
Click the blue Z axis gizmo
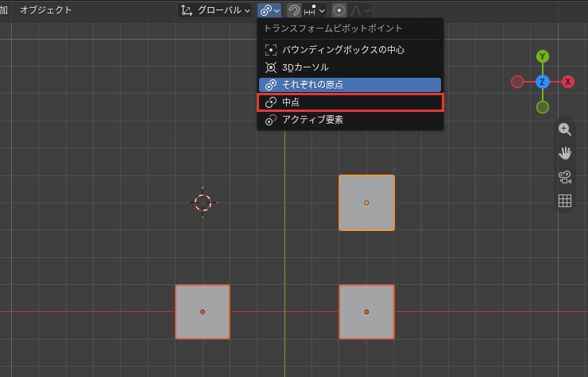coord(543,82)
